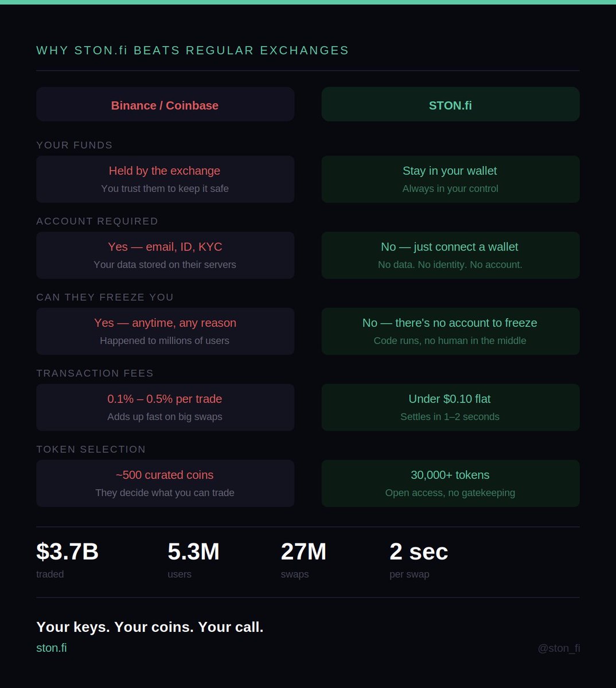Click the Binance / Coinbase column header
Image resolution: width=616 pixels, height=688 pixels.
point(165,104)
